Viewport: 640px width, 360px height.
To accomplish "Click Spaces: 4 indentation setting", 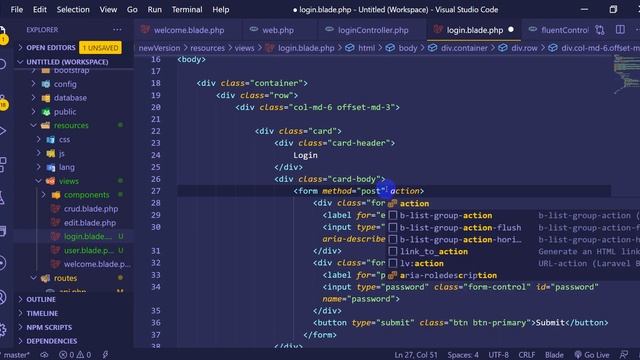I will (x=463, y=355).
